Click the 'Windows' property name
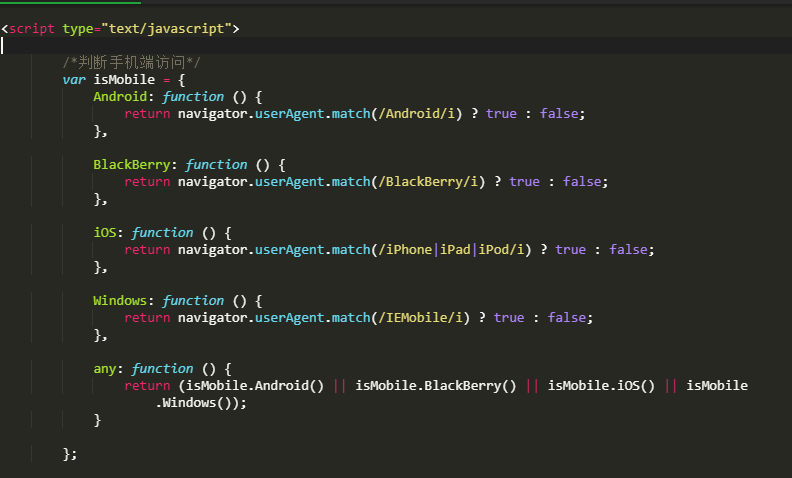Viewport: 792px width, 478px height. [120, 301]
